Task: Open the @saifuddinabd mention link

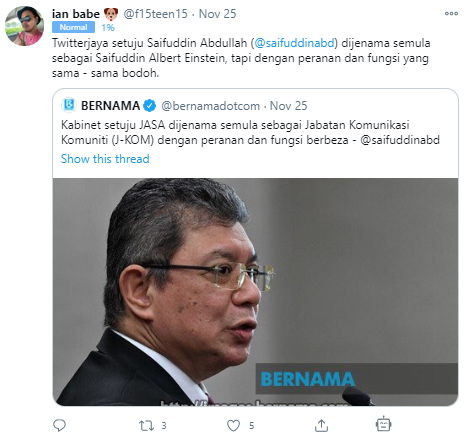Action: tap(294, 43)
